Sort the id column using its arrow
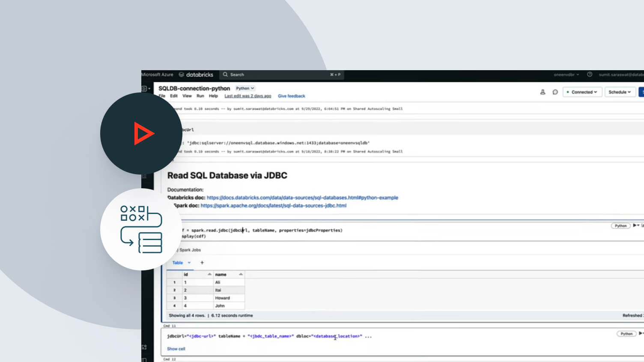Viewport: 644px width, 362px height. tap(209, 274)
